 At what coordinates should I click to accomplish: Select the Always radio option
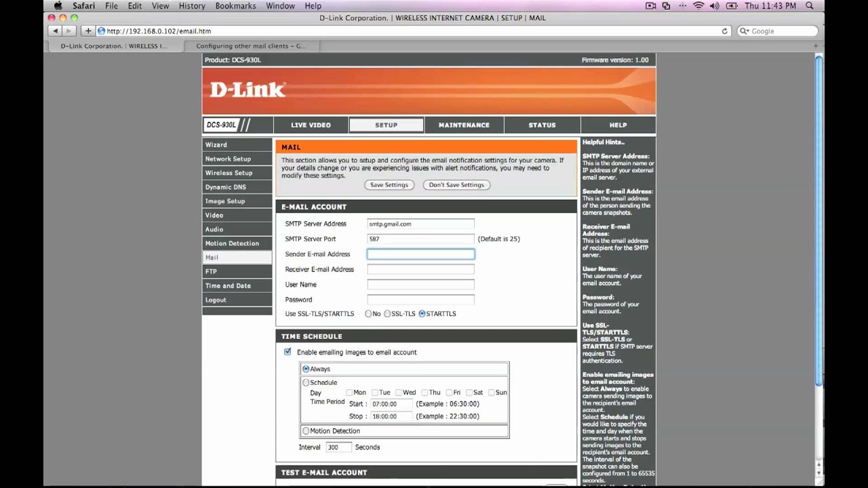[x=306, y=369]
